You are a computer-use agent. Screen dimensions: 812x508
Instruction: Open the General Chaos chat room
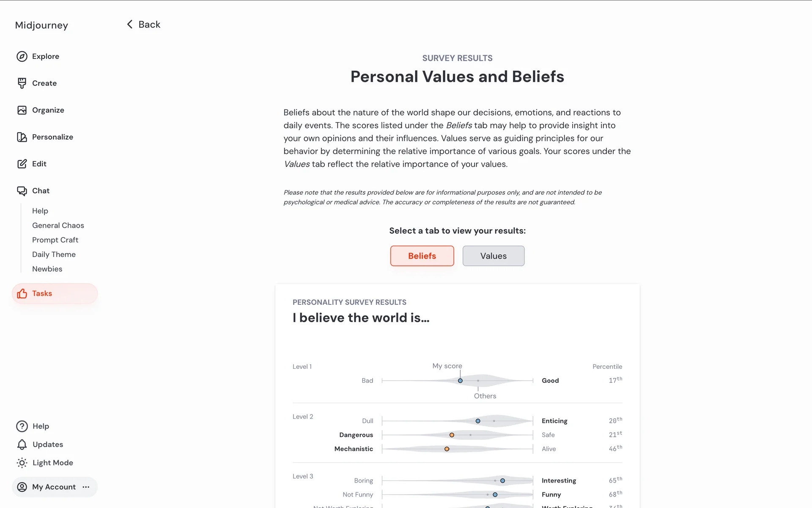coord(58,225)
